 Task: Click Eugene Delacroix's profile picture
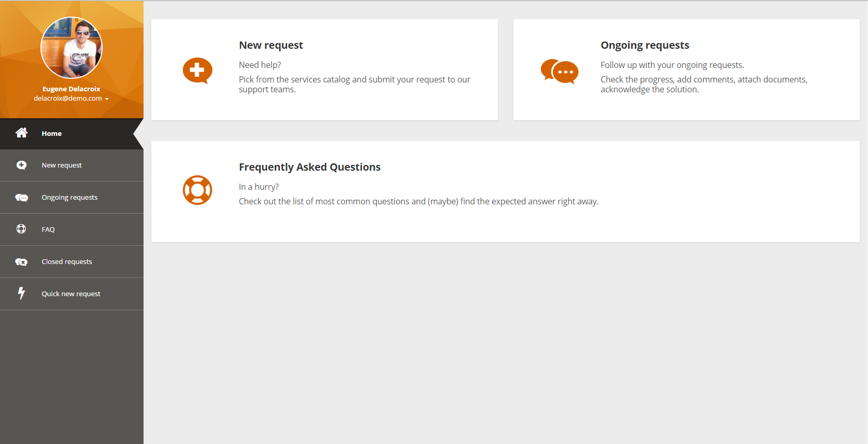point(72,48)
